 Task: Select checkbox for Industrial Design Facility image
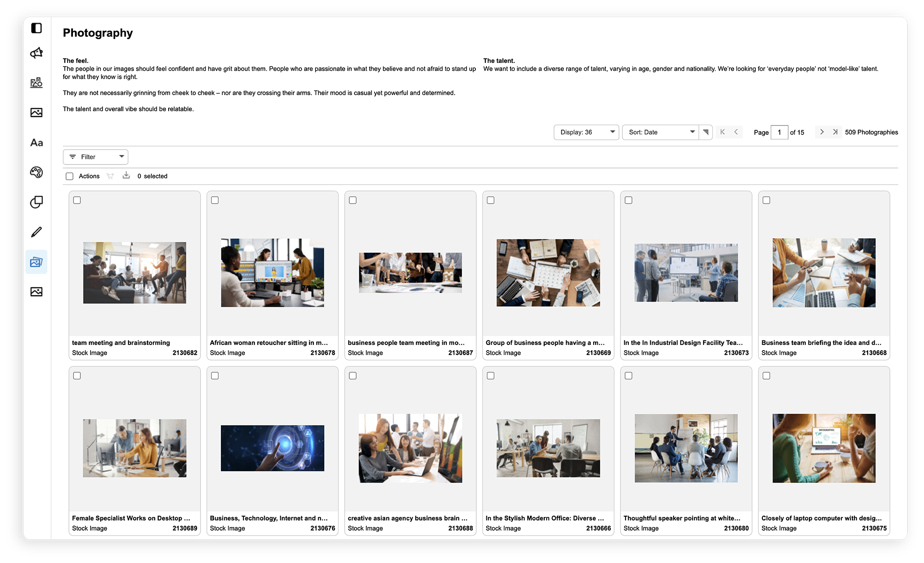click(x=629, y=200)
